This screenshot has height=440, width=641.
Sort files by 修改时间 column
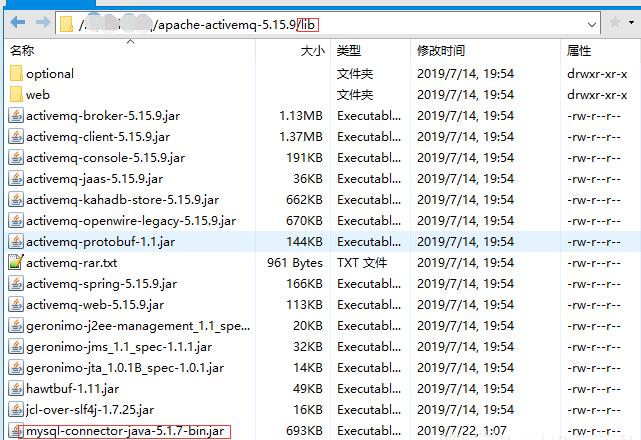(441, 49)
